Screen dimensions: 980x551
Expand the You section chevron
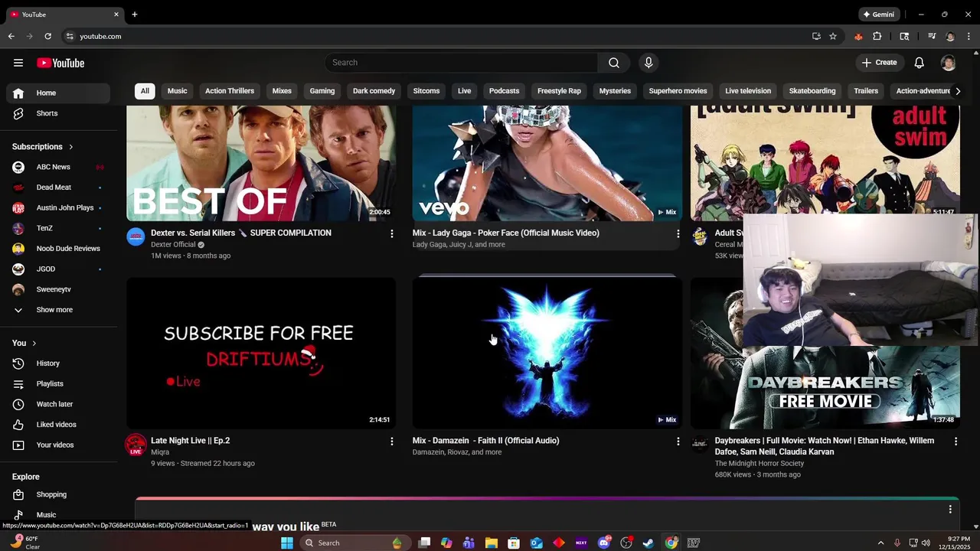tap(34, 343)
